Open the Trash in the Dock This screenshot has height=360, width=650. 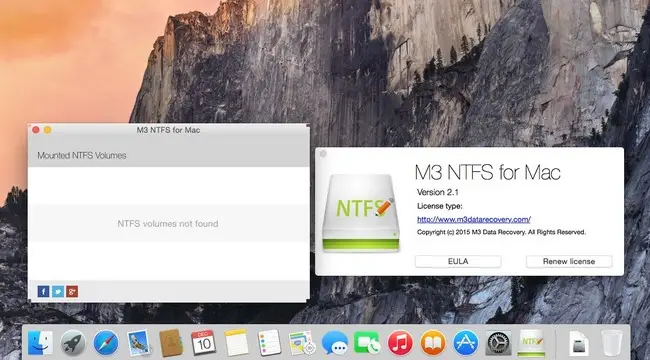tap(612, 343)
